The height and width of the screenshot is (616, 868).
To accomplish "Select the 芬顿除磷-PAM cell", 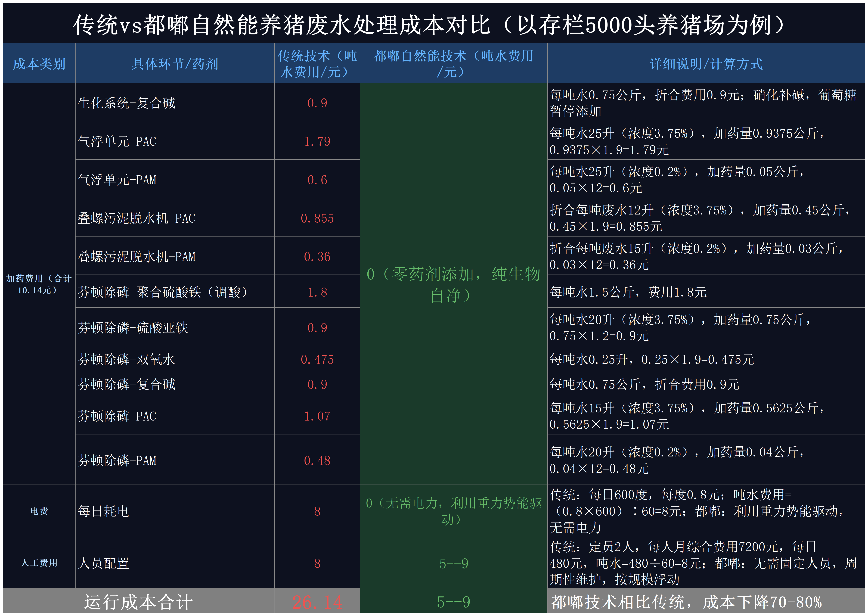I will pyautogui.click(x=117, y=461).
